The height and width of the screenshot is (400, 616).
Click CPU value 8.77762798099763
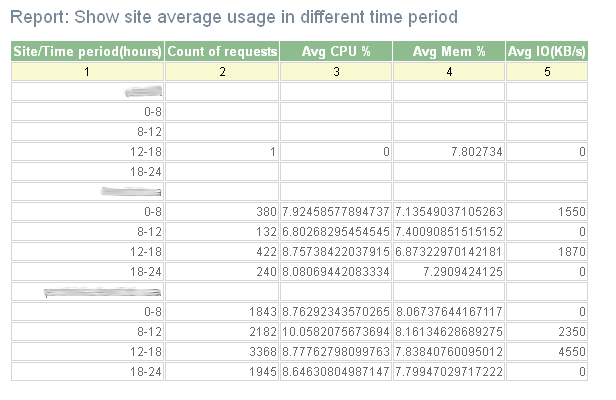click(336, 352)
